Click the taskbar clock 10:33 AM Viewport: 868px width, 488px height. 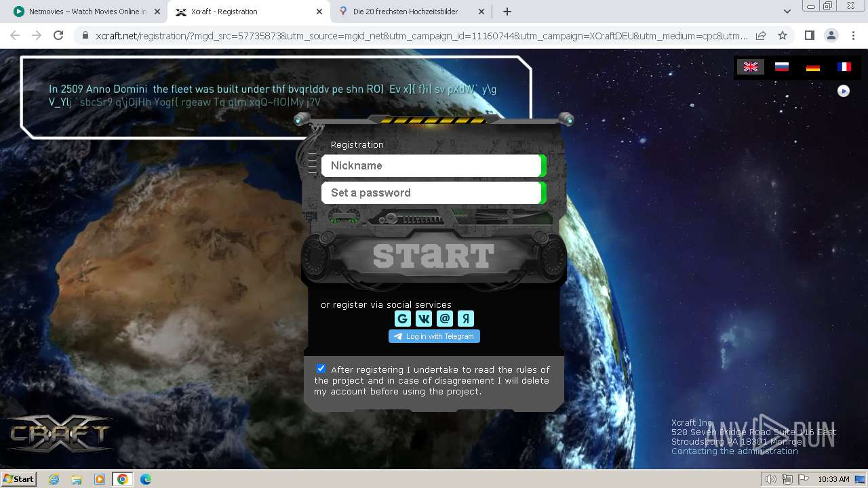pos(833,479)
